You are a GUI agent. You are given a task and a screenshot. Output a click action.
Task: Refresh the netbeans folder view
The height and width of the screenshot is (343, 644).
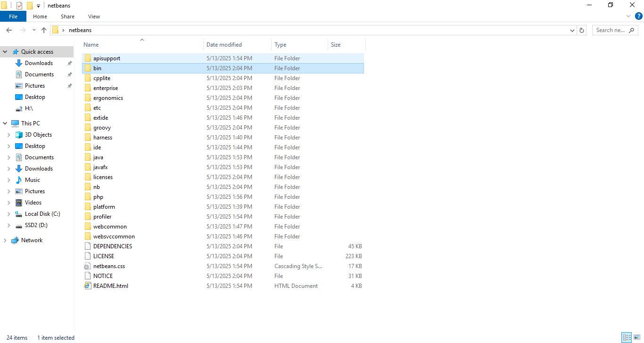pyautogui.click(x=582, y=30)
